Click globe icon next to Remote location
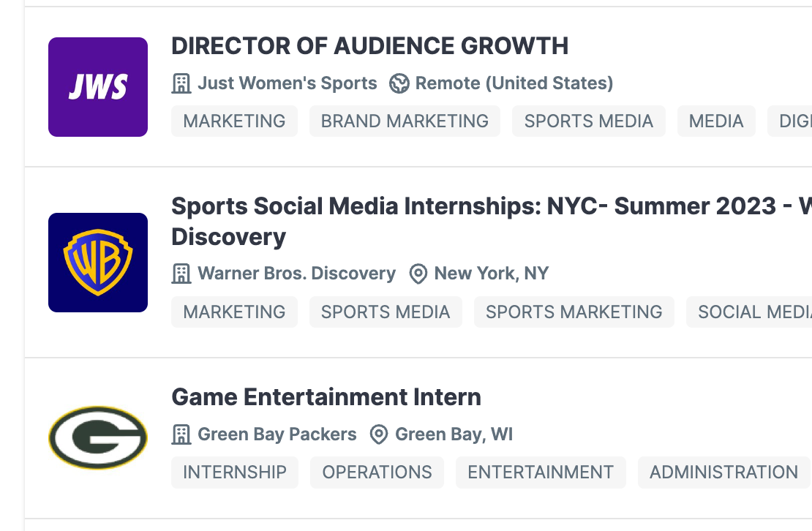Viewport: 812px width, 531px height. point(399,83)
